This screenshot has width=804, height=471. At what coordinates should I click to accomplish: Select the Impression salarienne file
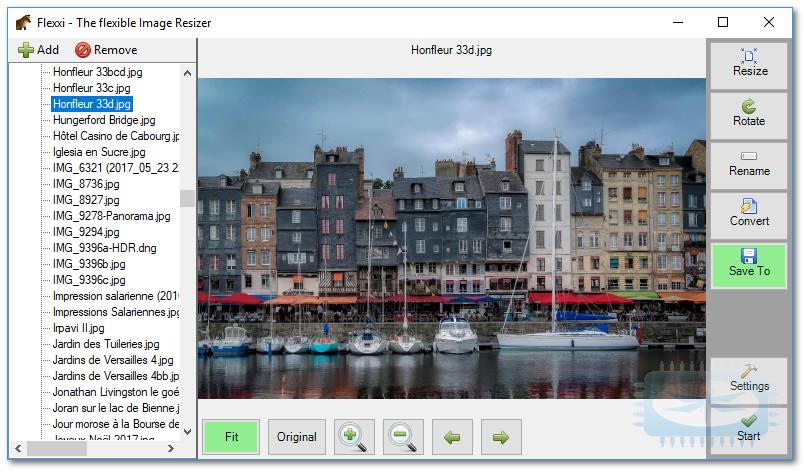point(115,296)
